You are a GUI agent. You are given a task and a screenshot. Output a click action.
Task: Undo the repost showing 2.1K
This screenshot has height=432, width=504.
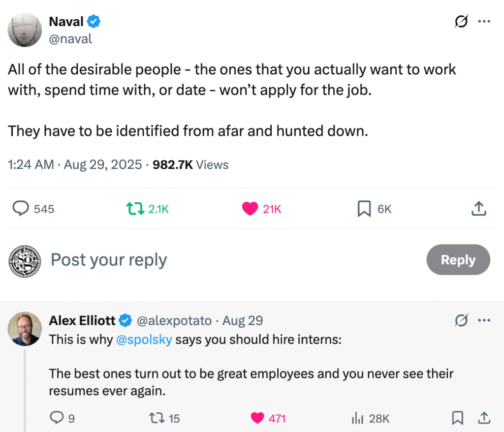click(135, 209)
